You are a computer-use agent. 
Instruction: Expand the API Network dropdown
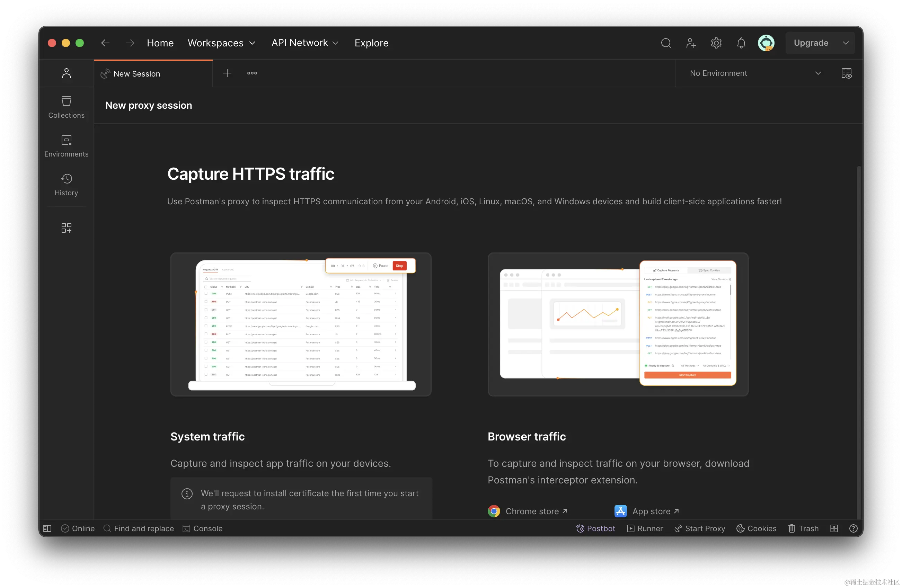(x=305, y=43)
